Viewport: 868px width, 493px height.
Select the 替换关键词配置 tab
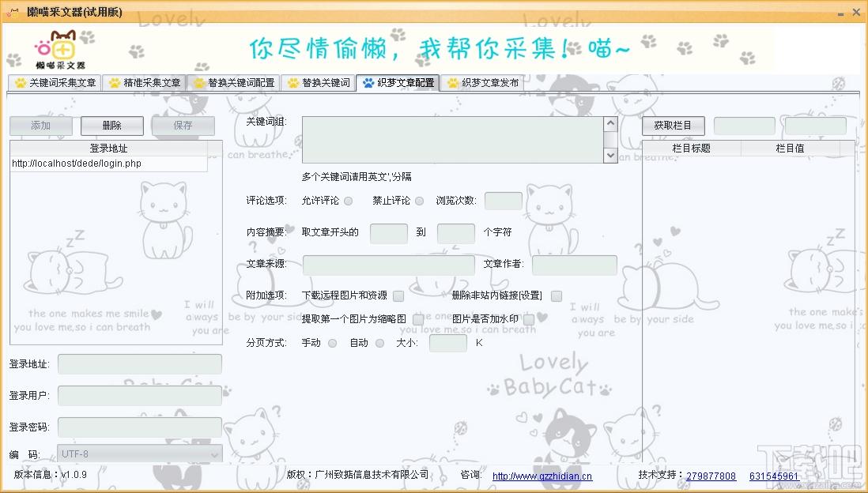click(234, 83)
